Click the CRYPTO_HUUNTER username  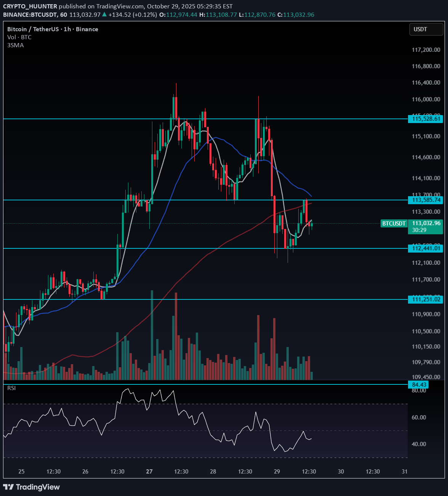coord(29,6)
